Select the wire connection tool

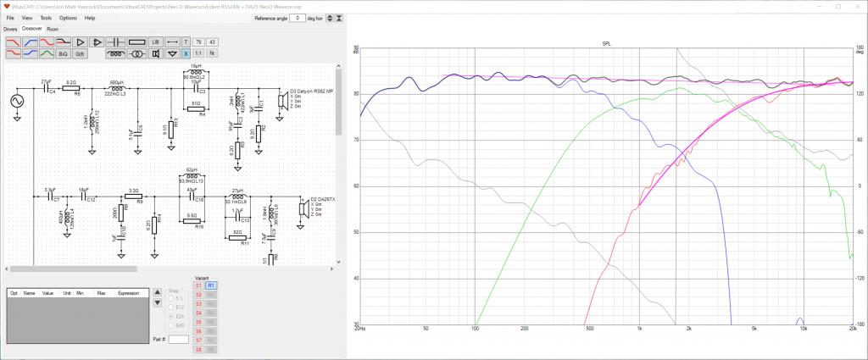172,42
